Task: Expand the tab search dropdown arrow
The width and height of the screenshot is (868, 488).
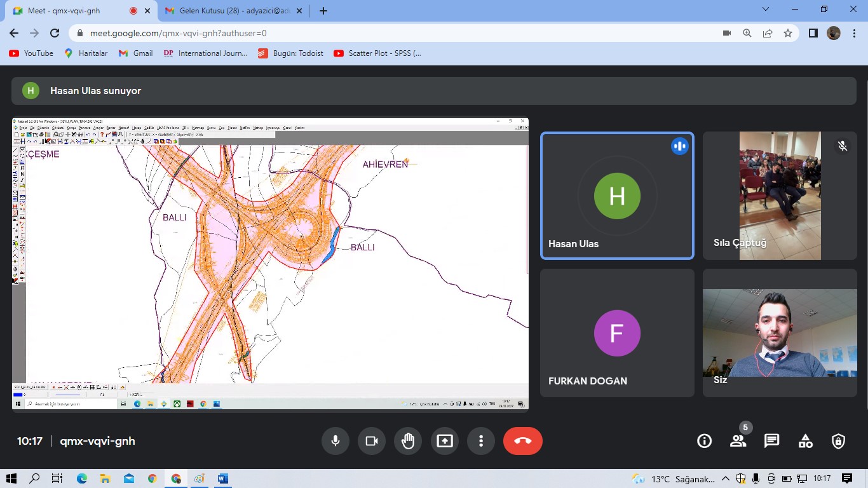Action: coord(766,9)
